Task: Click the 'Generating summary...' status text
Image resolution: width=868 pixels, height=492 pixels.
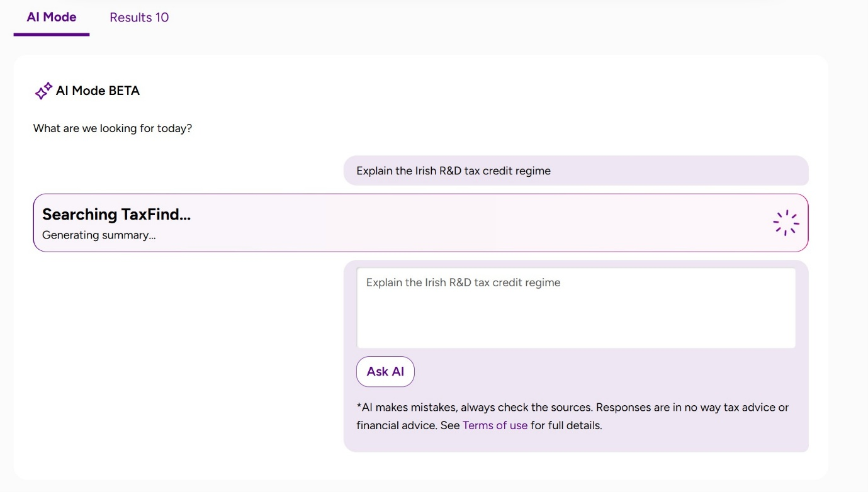Action: [99, 235]
